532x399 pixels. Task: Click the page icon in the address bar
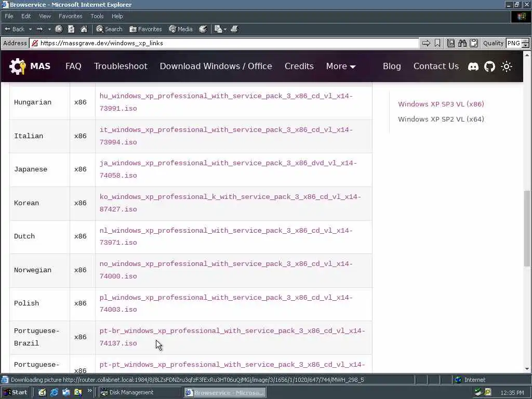click(34, 43)
